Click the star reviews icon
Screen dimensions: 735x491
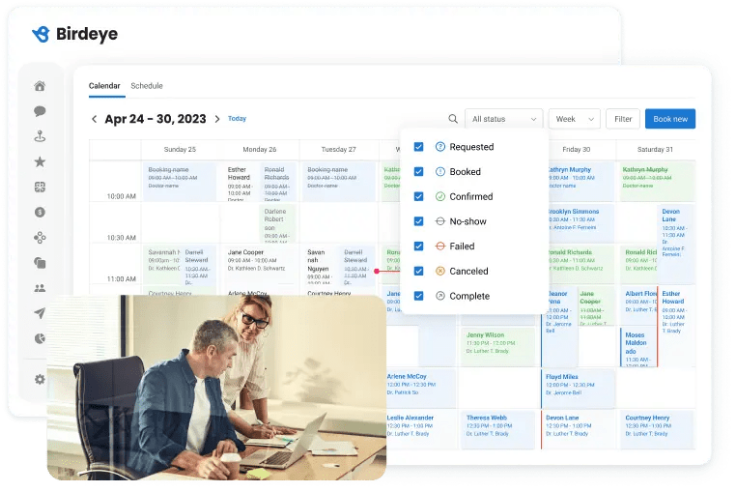coord(40,161)
